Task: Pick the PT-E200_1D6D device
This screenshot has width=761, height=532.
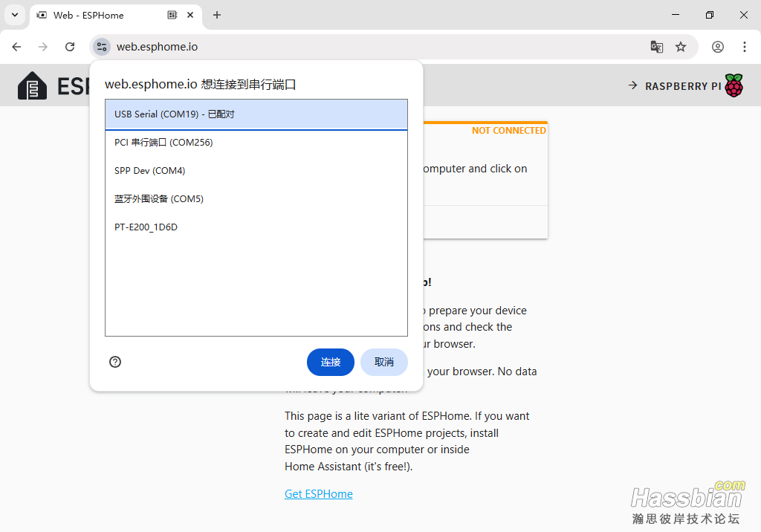Action: [x=256, y=227]
